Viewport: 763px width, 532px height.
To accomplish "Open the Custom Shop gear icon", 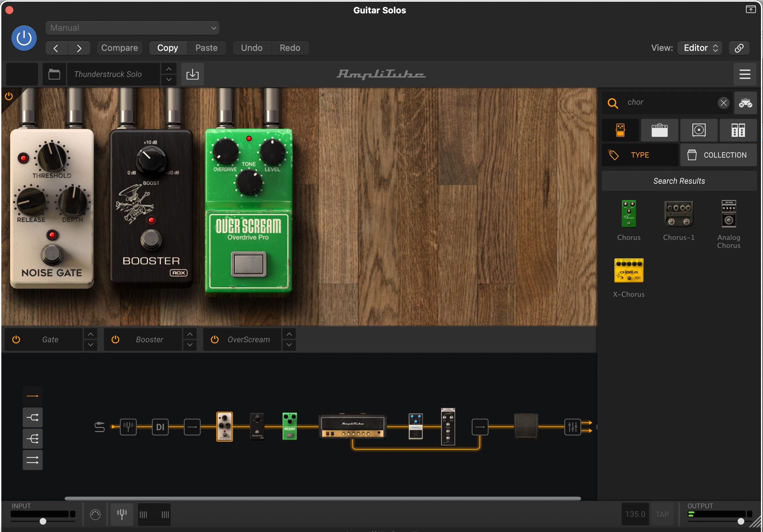I will pos(745,103).
